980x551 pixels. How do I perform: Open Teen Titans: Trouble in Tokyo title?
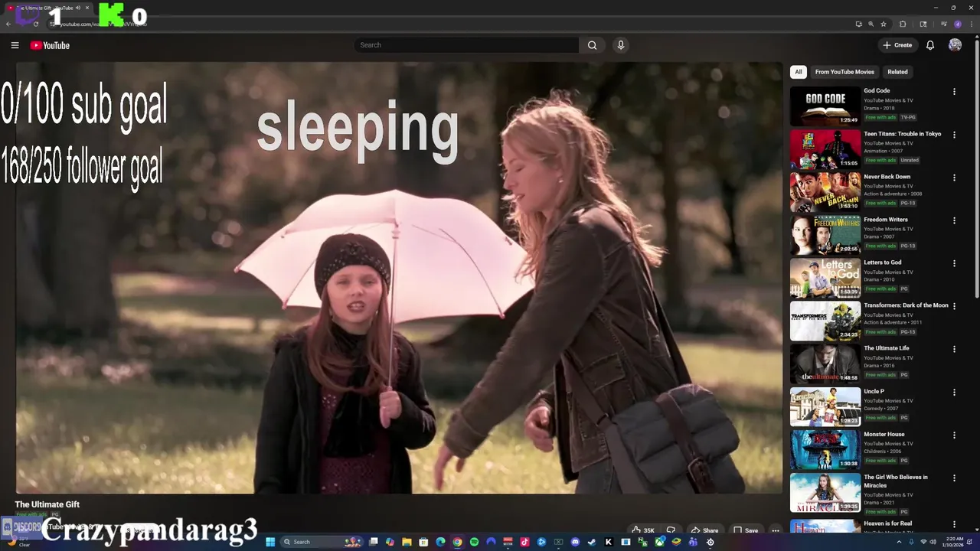click(x=903, y=134)
